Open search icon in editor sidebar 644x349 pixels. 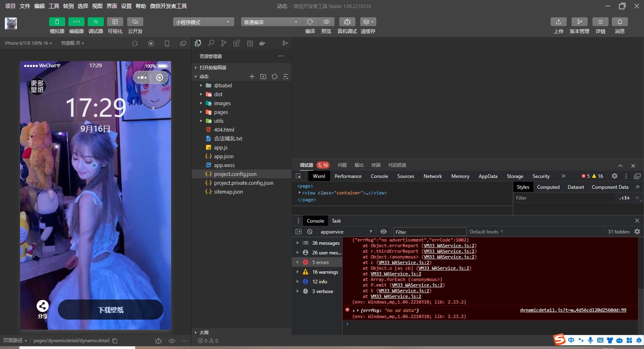(x=211, y=43)
